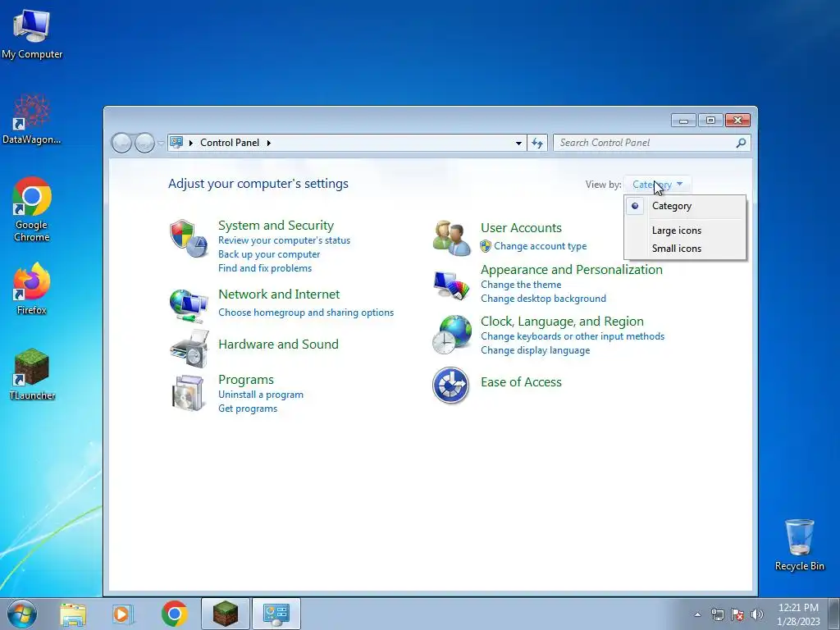
Task: Click Get programs link
Action: pyautogui.click(x=248, y=409)
